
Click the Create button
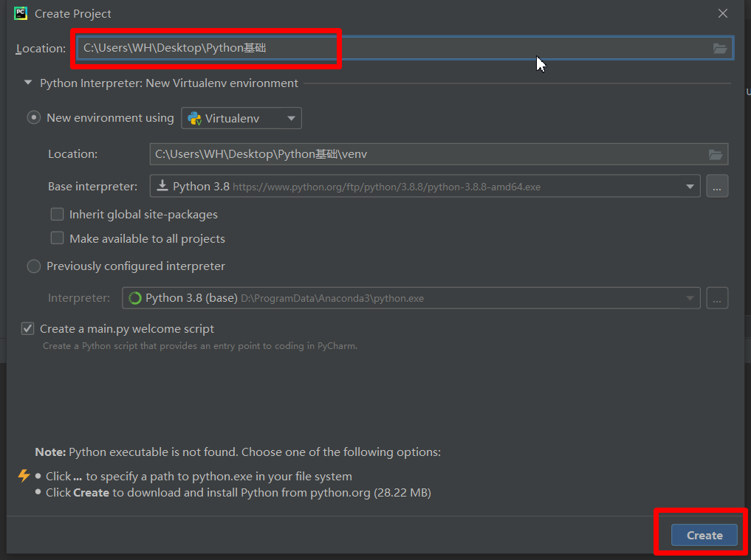(x=704, y=535)
